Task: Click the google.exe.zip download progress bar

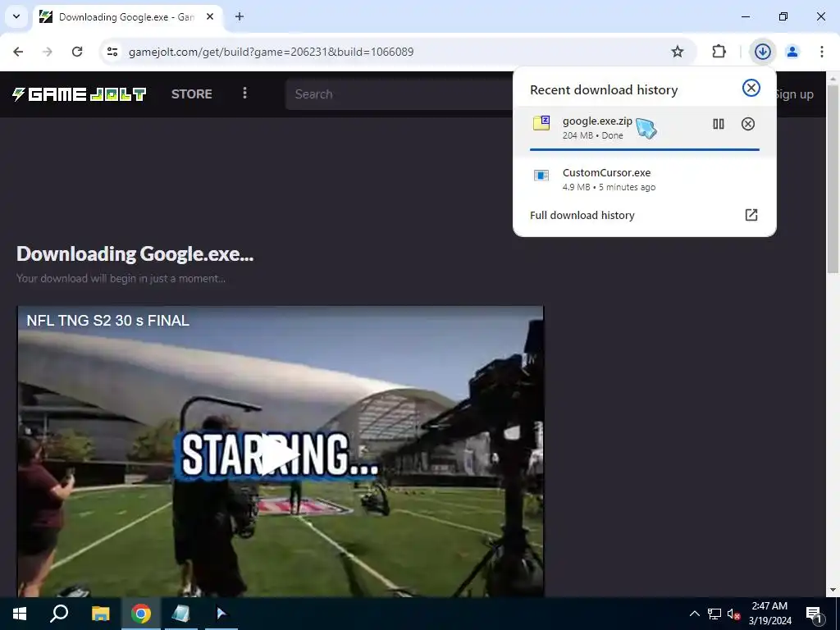Action: pos(645,149)
